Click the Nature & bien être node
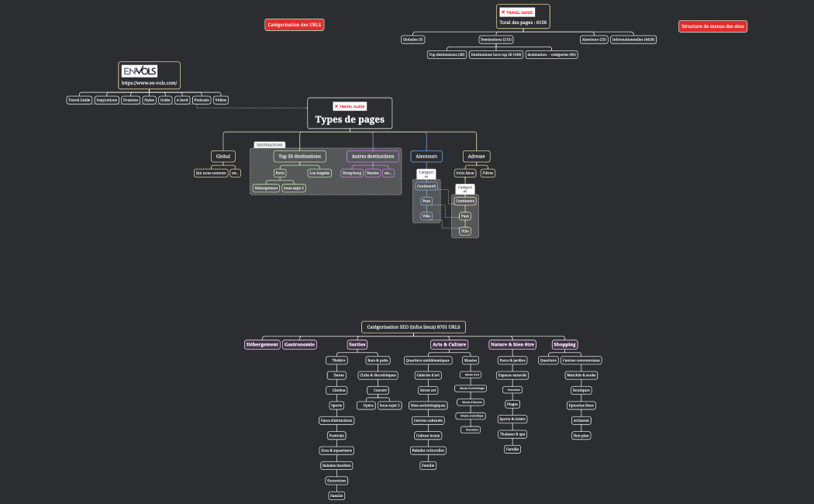 tap(512, 344)
